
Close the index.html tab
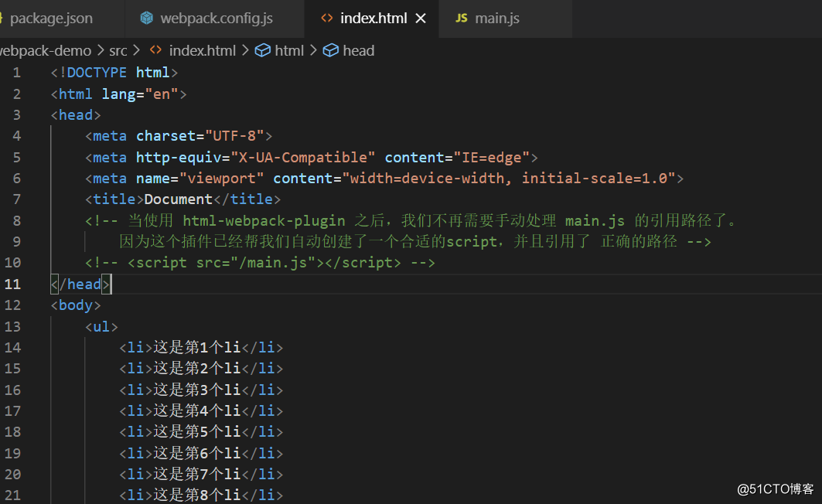click(x=421, y=19)
